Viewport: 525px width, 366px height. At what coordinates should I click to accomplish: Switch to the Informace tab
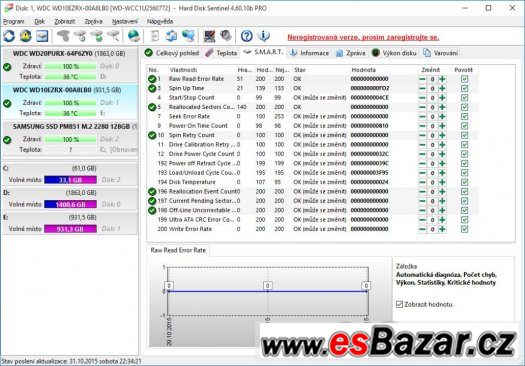click(x=309, y=53)
